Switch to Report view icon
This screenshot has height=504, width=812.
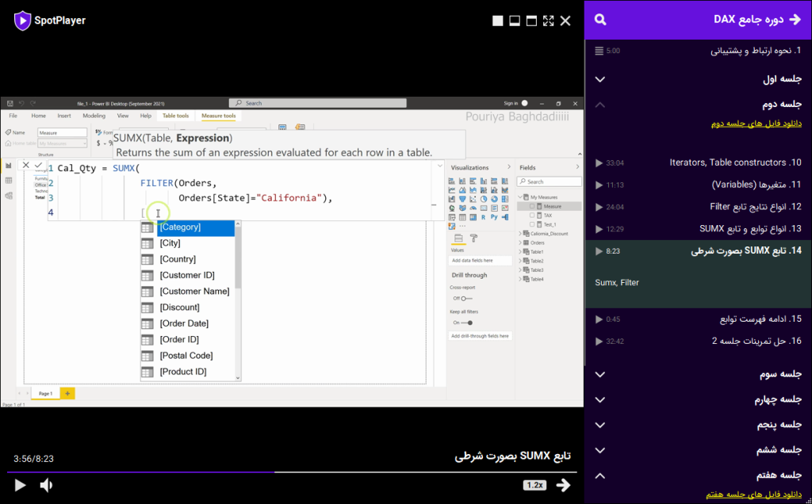point(8,166)
